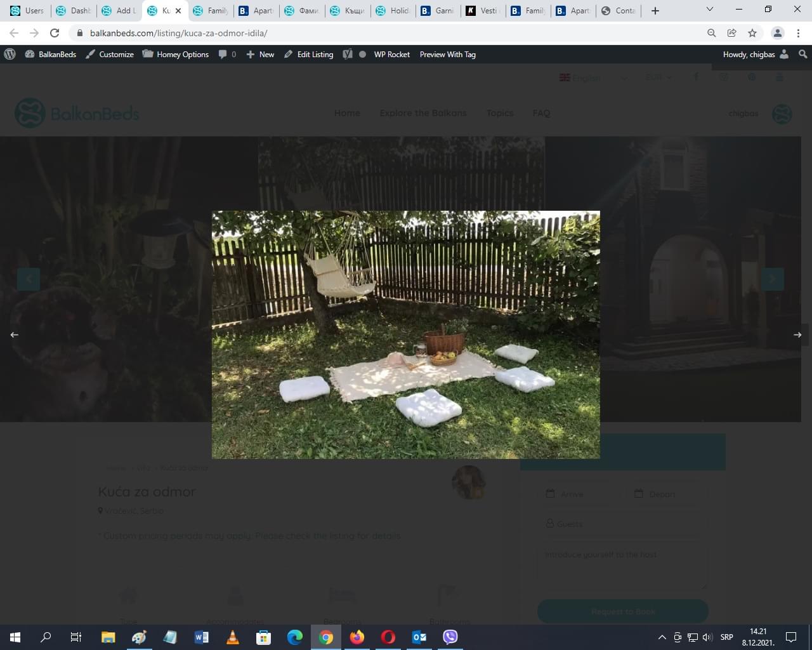The height and width of the screenshot is (650, 812).
Task: Show next lightbox image with right arrow
Action: [x=797, y=335]
